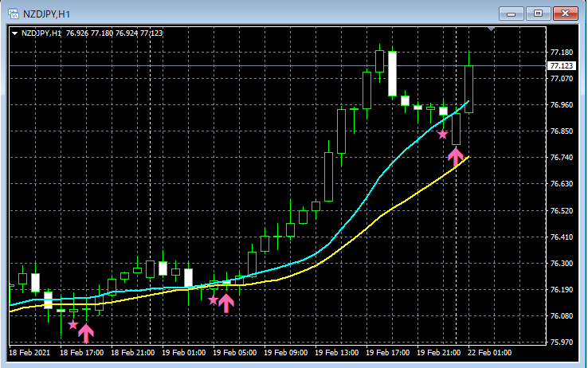Close the NZDJPY,H1 chart window
The width and height of the screenshot is (588, 368).
(566, 14)
